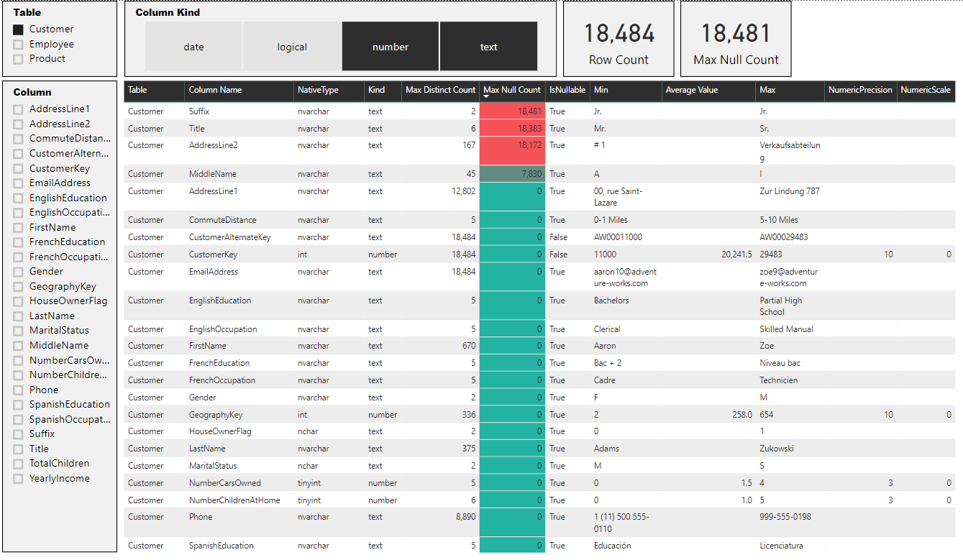Check AddressLine1 in the Column slicer
The width and height of the screenshot is (963, 560).
click(x=19, y=109)
